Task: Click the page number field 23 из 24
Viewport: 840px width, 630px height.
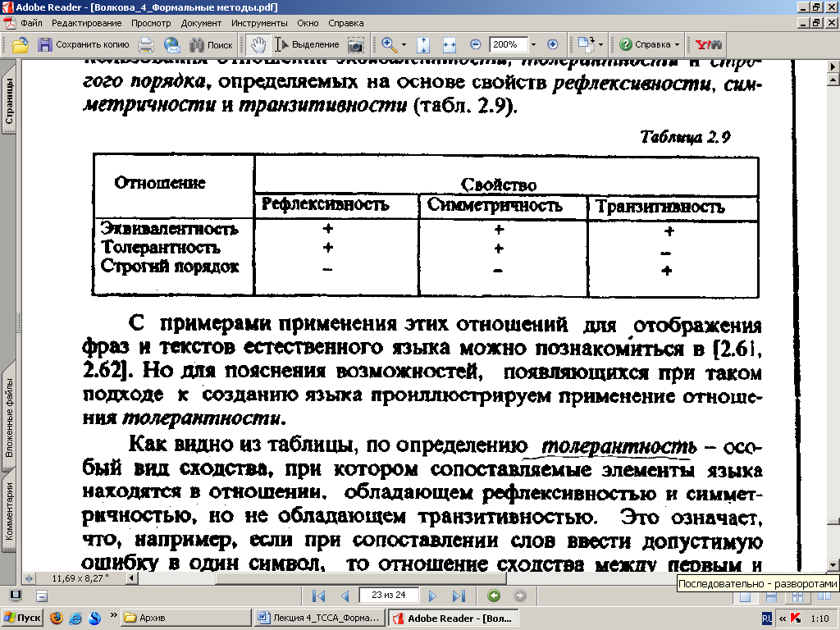Action: coord(388,596)
